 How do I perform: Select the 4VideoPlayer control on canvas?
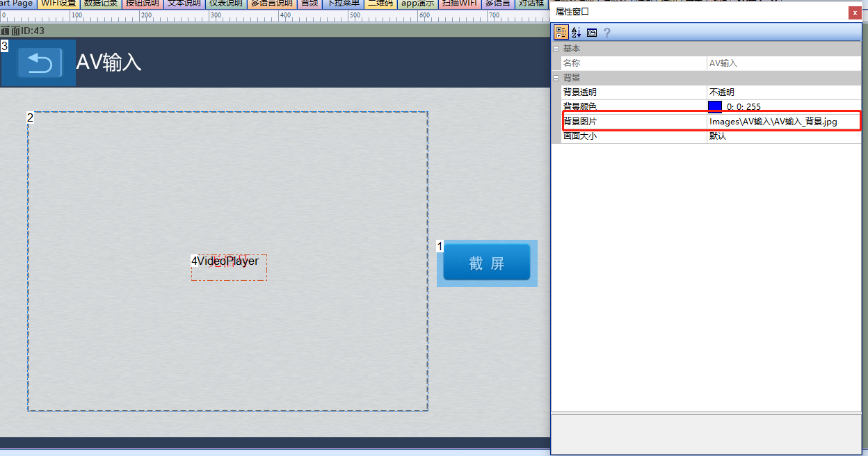click(x=229, y=267)
